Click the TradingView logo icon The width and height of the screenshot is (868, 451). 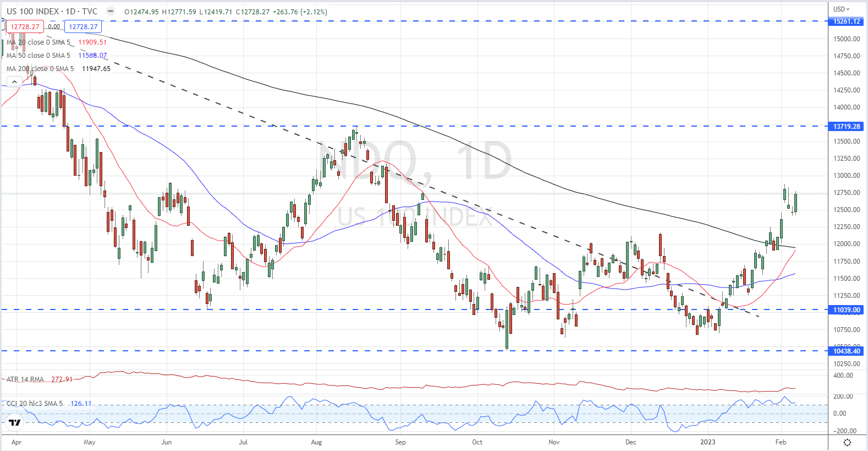(15, 423)
